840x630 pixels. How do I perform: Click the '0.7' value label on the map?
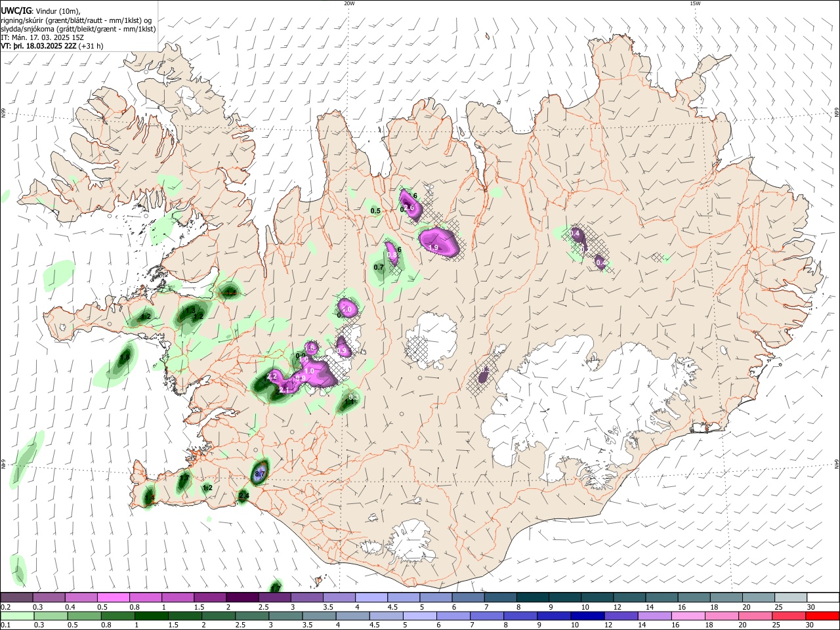point(379,268)
